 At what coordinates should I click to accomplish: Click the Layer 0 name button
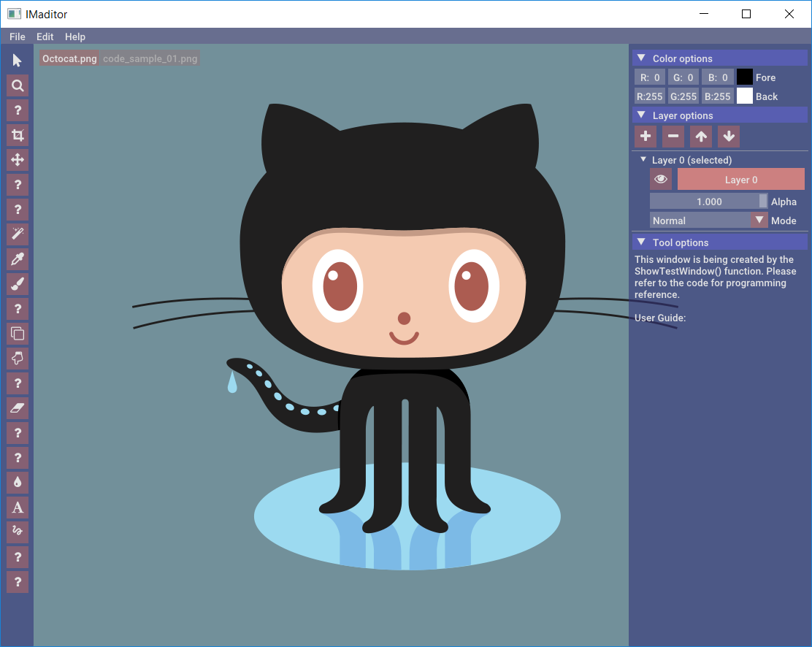[741, 179]
